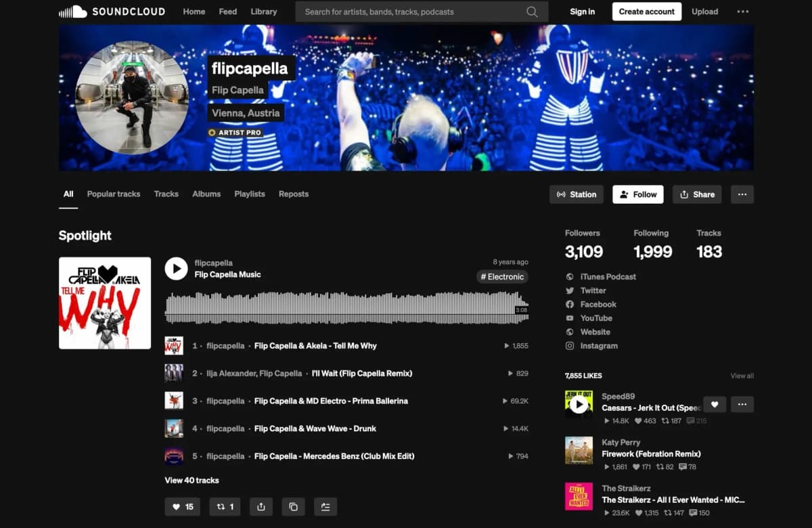The height and width of the screenshot is (528, 812).
Task: Repost the spotlight playlist (1 repost)
Action: tap(225, 506)
